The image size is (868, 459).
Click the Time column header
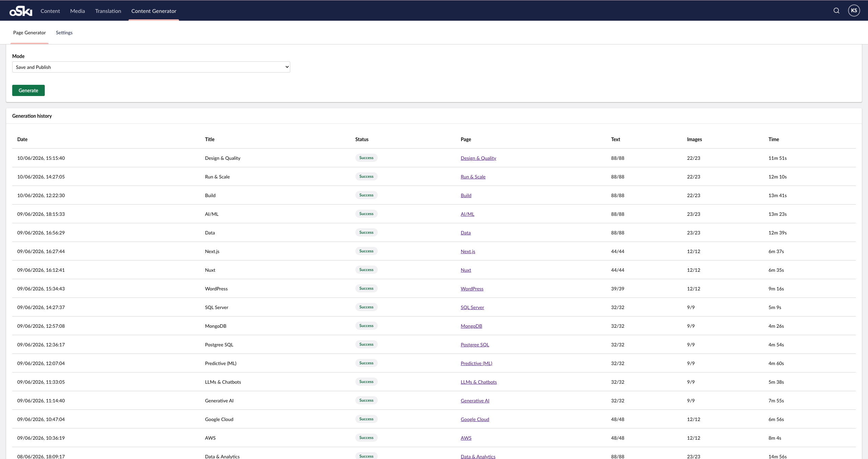point(774,139)
